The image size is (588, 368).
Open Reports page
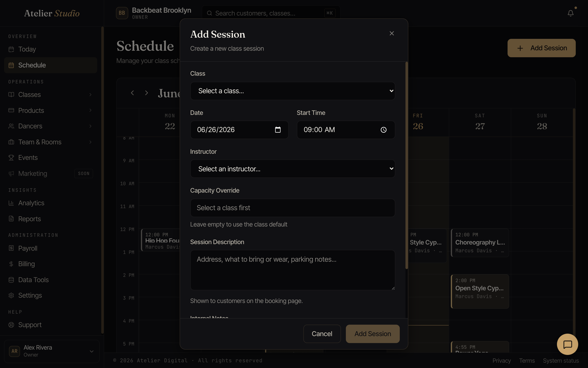click(x=51, y=219)
